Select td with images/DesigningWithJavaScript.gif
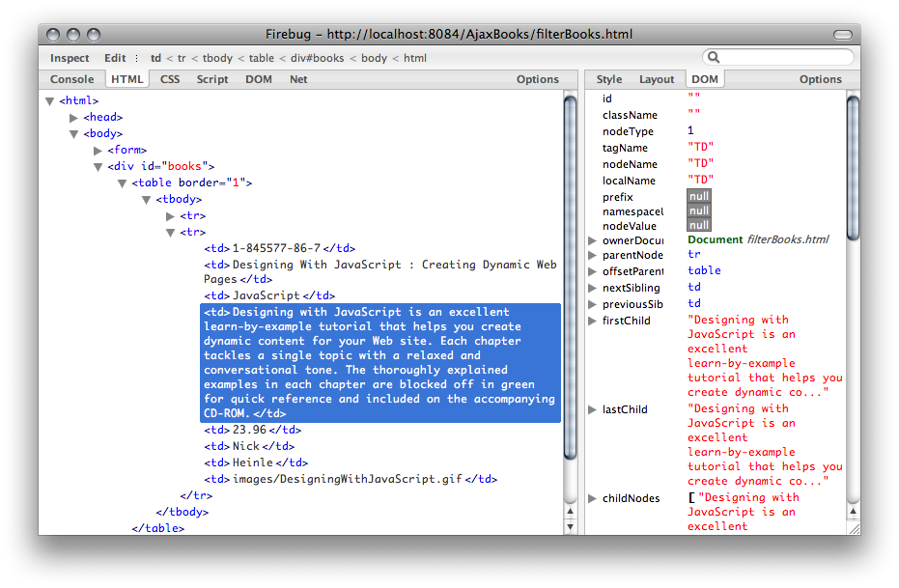The width and height of the screenshot is (899, 588). pyautogui.click(x=351, y=479)
